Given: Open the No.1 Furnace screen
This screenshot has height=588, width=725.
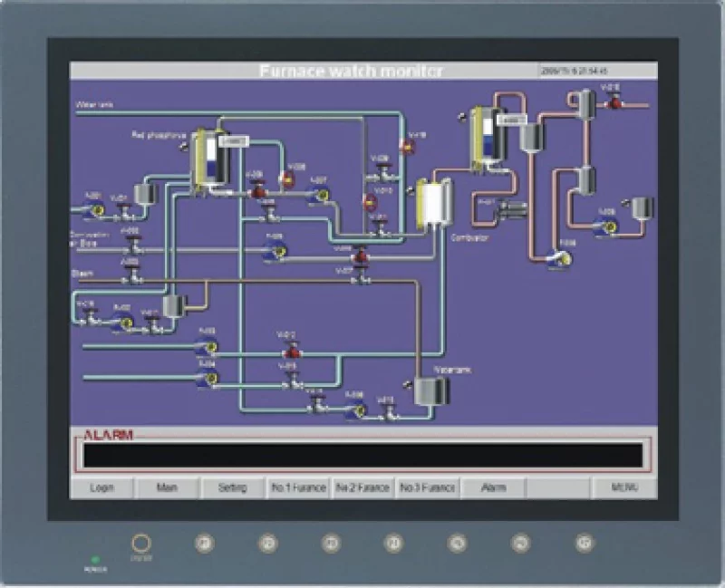Looking at the screenshot, I should point(297,487).
